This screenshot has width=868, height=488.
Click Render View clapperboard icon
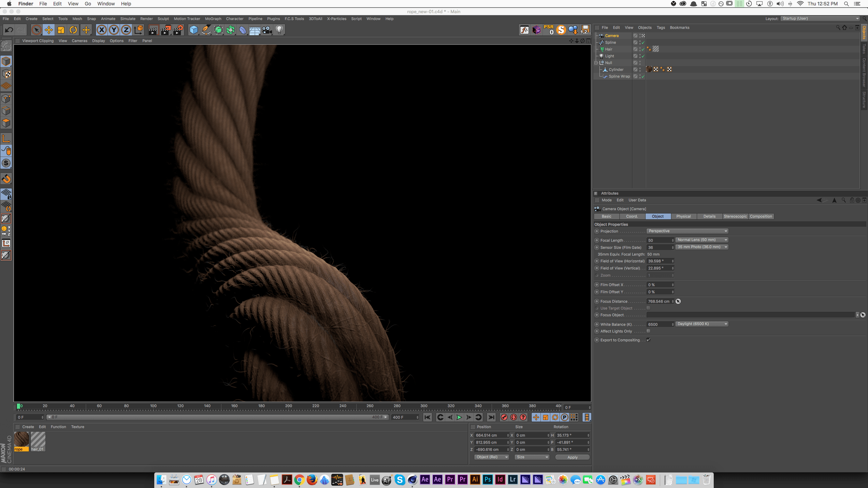pos(153,30)
